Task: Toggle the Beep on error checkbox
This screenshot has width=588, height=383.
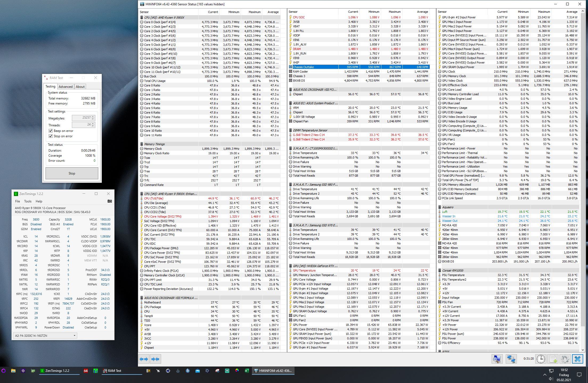Action: 51,131
